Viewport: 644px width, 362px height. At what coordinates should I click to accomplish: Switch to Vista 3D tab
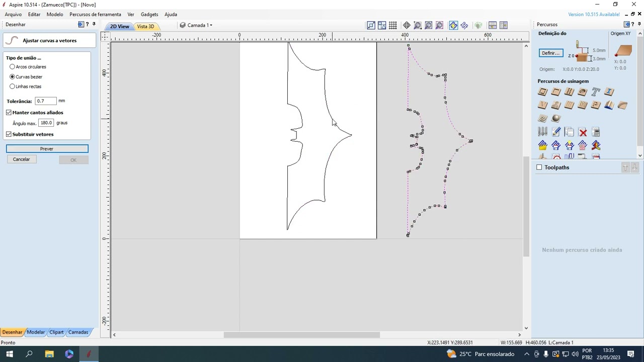tap(145, 26)
